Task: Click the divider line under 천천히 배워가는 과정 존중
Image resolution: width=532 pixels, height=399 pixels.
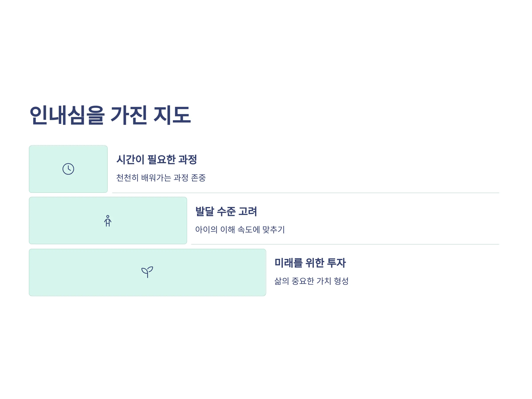Action: [305, 193]
